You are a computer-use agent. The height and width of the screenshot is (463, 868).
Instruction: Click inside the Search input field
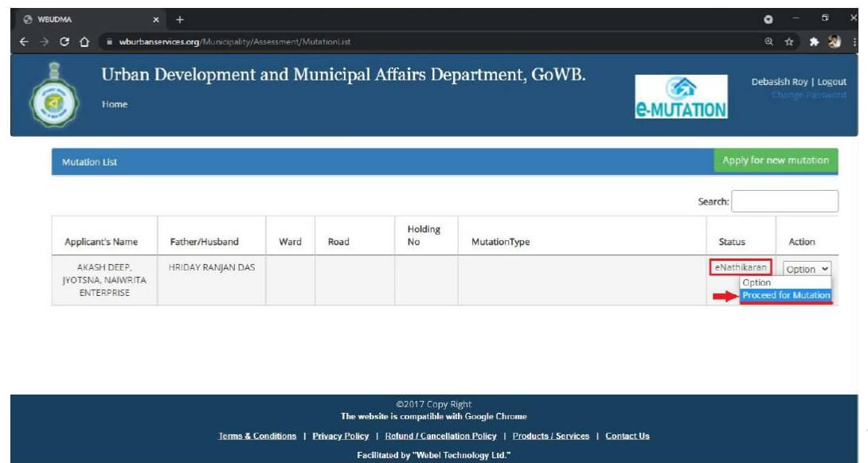786,200
